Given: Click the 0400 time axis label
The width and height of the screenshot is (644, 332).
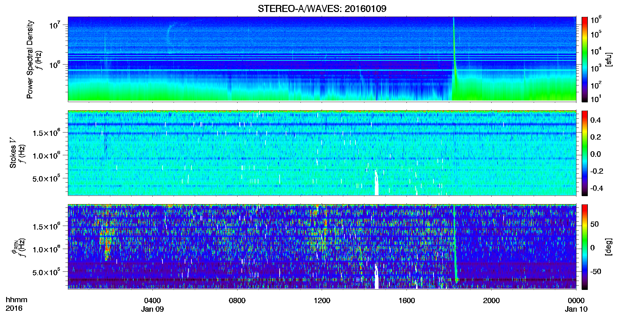Looking at the screenshot, I should (152, 300).
